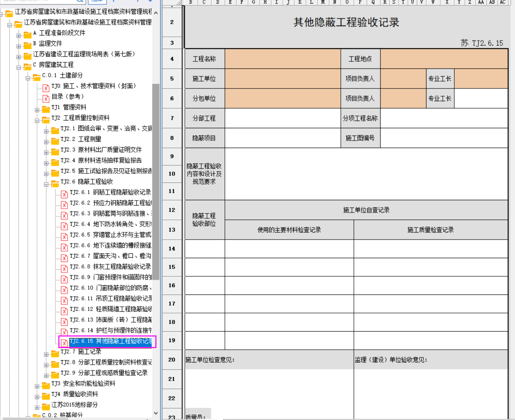Image resolution: width=515 pixels, height=420 pixels.
Task: Expand the TJ2.7 施工记录 folder
Action: pos(46,354)
